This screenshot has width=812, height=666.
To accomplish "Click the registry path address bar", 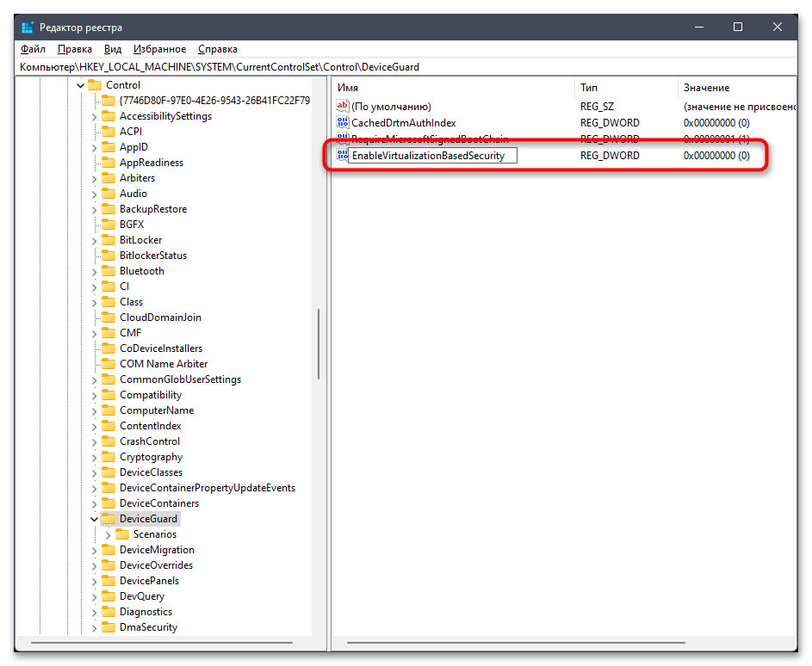I will [406, 67].
